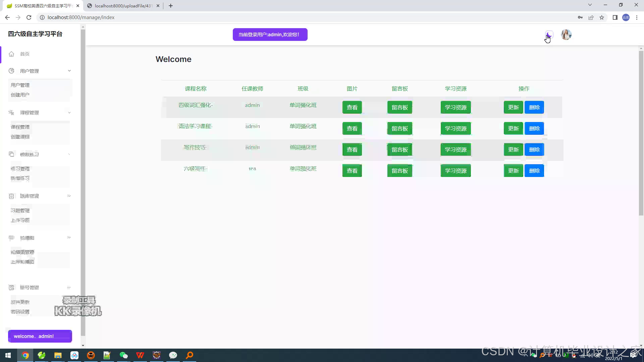Delete the 六级写作 course with 删除
Image resolution: width=644 pixels, height=362 pixels.
[x=534, y=171]
